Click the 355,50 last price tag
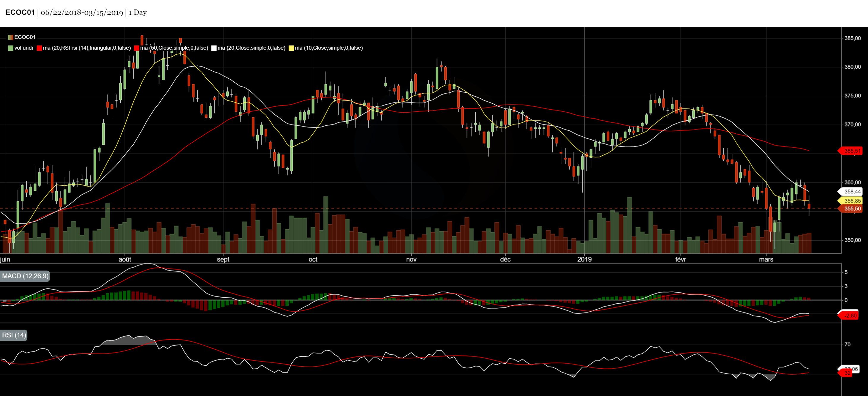 (850, 209)
